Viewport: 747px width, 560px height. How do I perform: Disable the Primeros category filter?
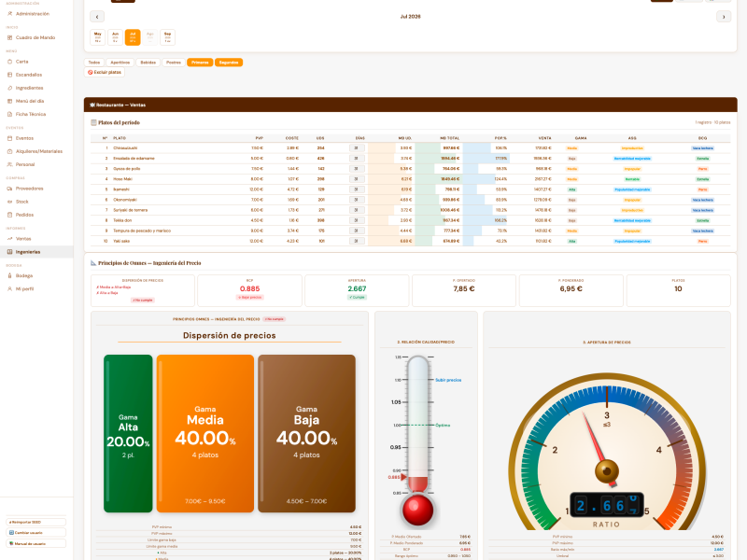click(200, 63)
